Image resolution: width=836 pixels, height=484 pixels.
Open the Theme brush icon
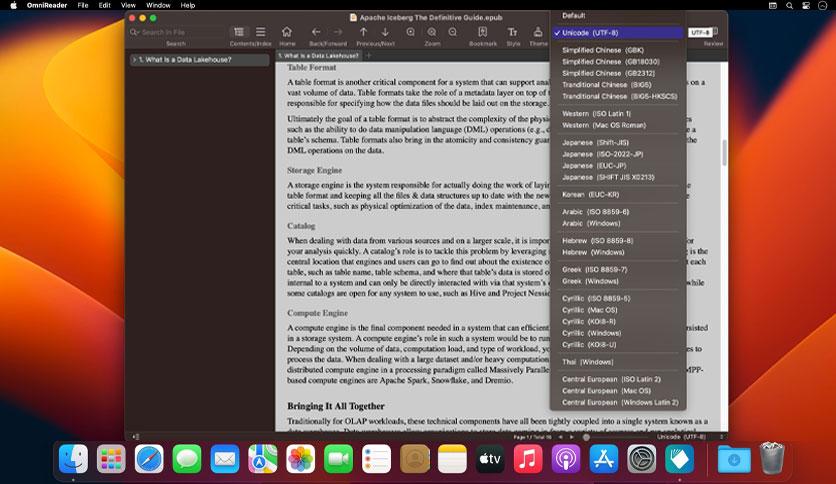(537, 32)
